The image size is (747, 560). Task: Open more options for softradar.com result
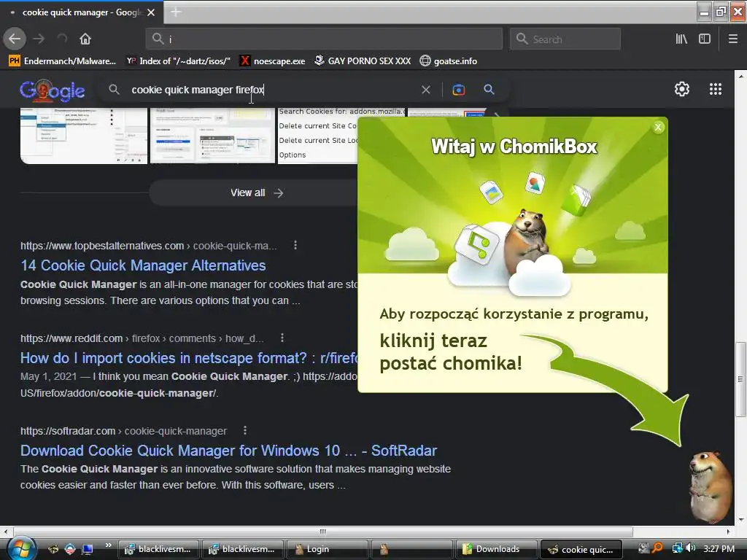tap(245, 430)
